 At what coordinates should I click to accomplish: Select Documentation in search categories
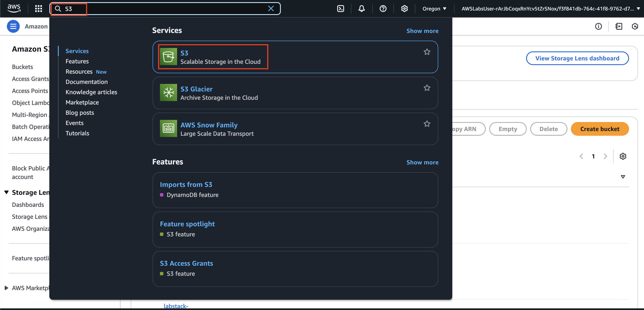coord(86,82)
